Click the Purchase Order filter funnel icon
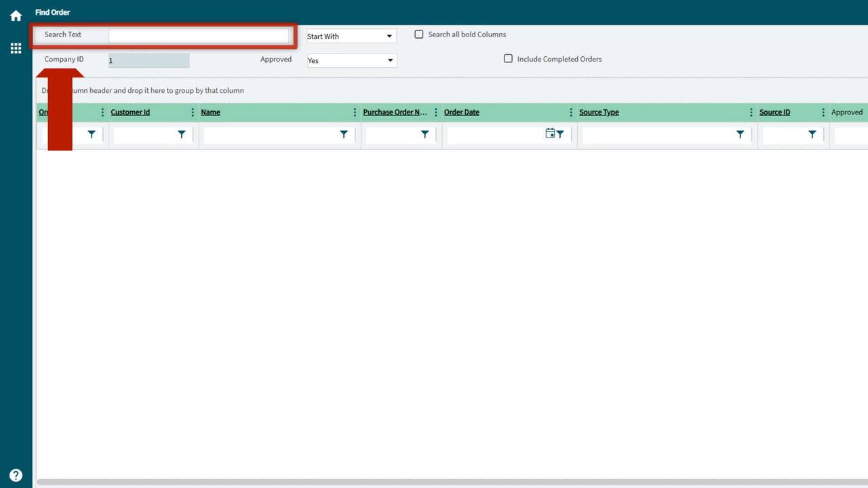868x488 pixels. pyautogui.click(x=425, y=135)
